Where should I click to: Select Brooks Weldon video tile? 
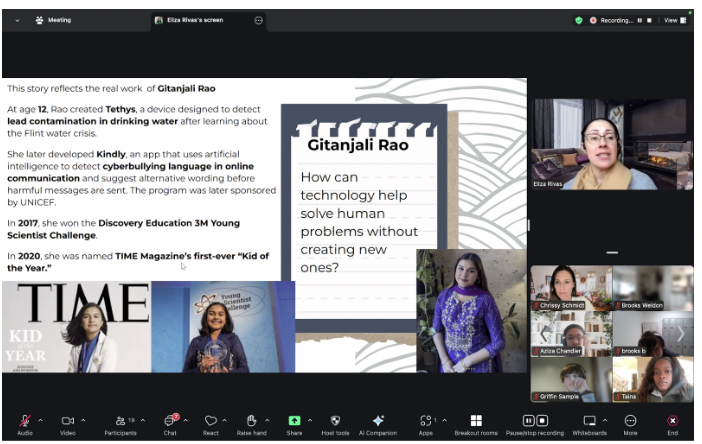tap(653, 288)
